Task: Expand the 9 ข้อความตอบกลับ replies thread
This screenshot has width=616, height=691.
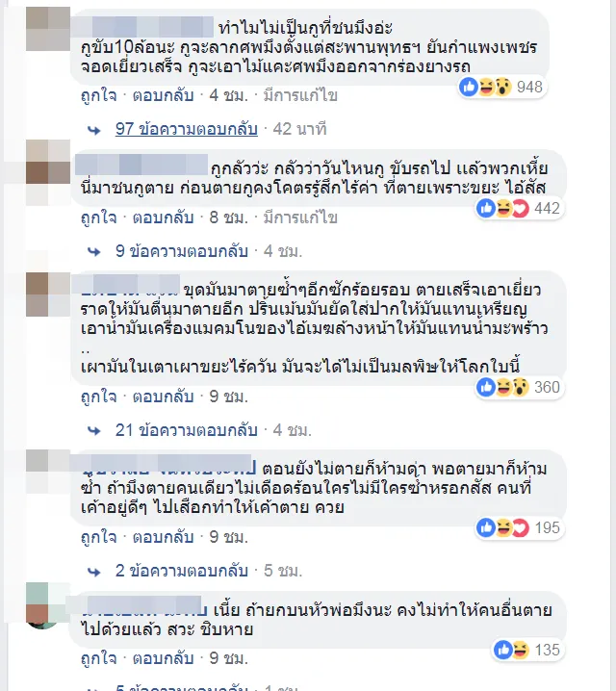Action: click(182, 251)
